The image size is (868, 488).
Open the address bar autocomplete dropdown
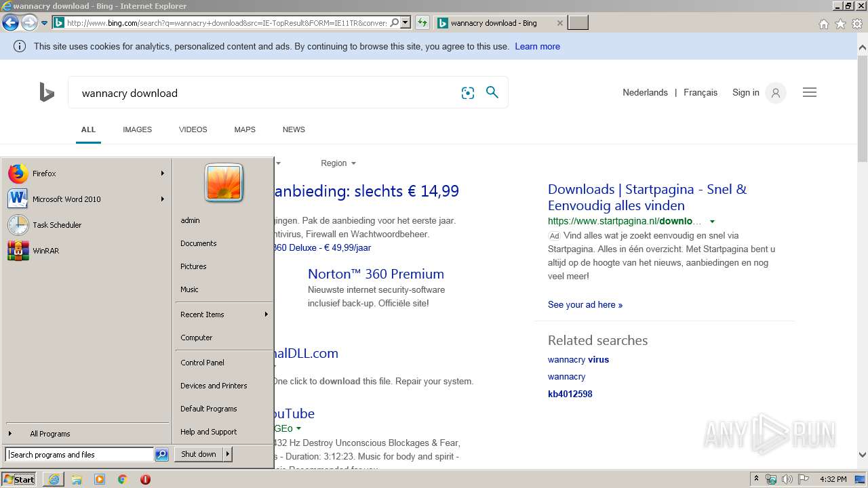pos(406,23)
